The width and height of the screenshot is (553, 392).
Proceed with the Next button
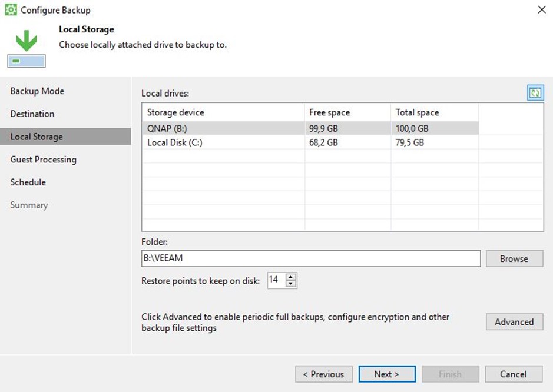387,374
